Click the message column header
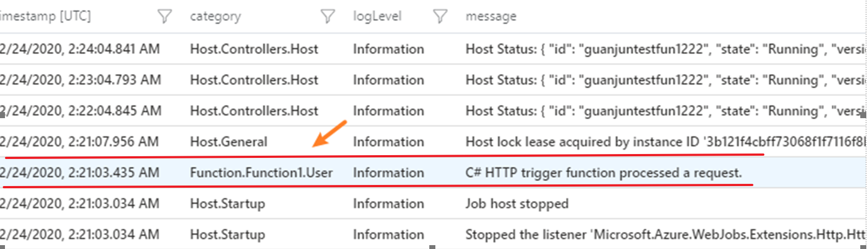868x249 pixels. coord(491,17)
